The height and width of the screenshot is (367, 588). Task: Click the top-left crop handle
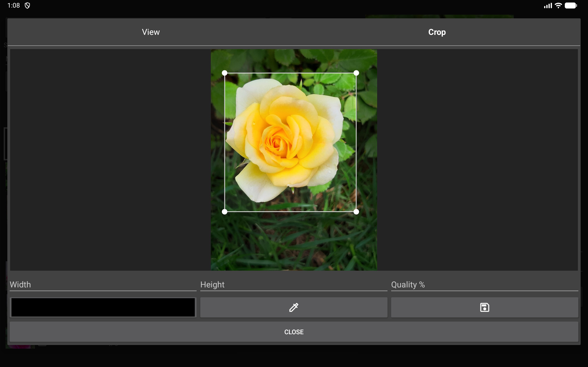tap(224, 73)
